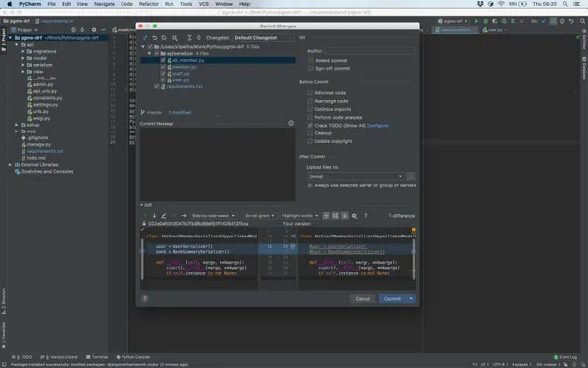Click the help question icon in Diff toolbar
This screenshot has height=368, width=588.
click(365, 216)
